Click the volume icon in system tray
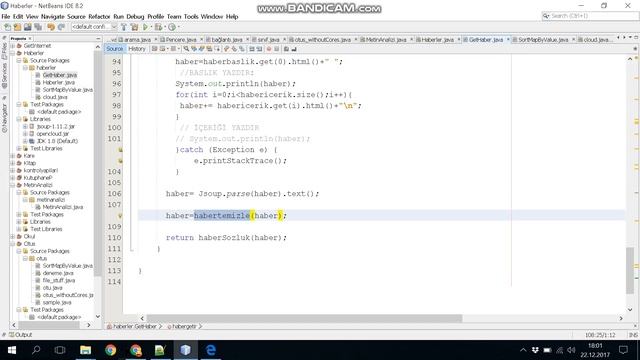640x360 pixels. point(571,350)
